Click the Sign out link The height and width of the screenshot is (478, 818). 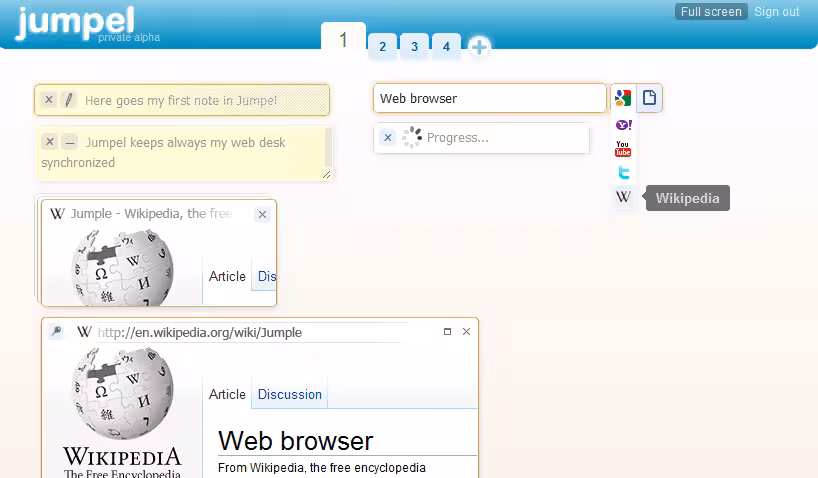pyautogui.click(x=776, y=12)
